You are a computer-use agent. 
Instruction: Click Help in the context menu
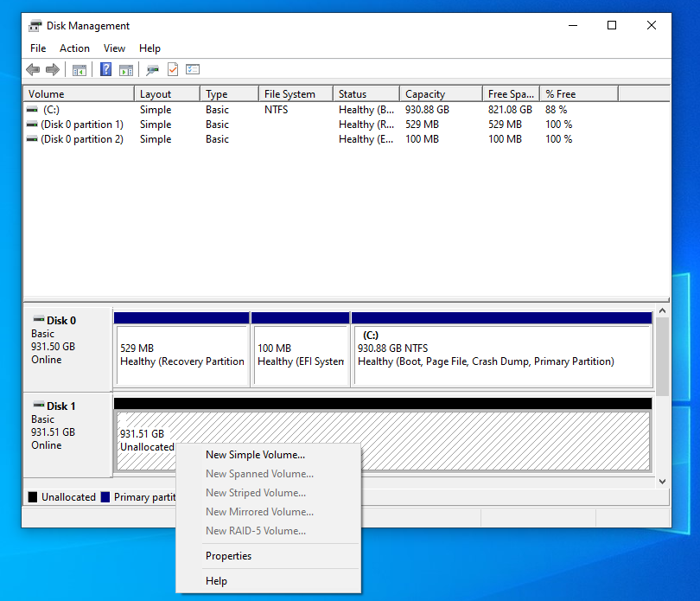[x=268, y=581]
